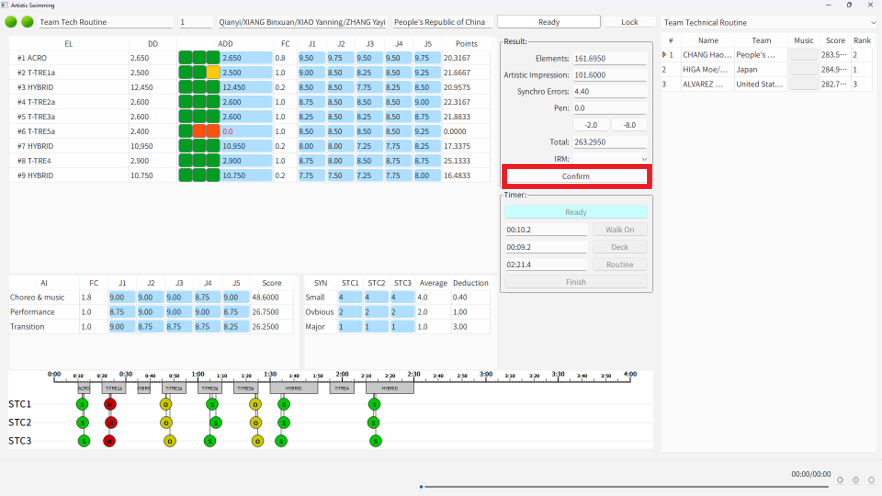Click the Elements result field 161.6950
The height and width of the screenshot is (496, 882).
pos(610,58)
